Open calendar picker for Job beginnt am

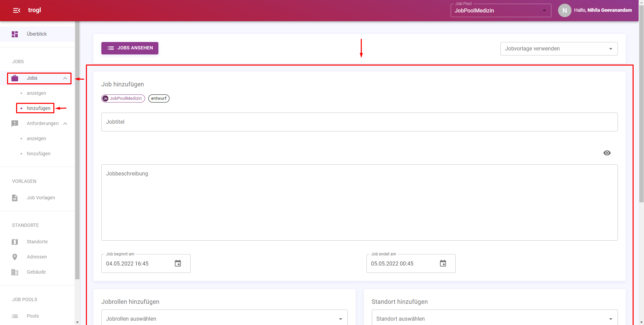tap(178, 263)
